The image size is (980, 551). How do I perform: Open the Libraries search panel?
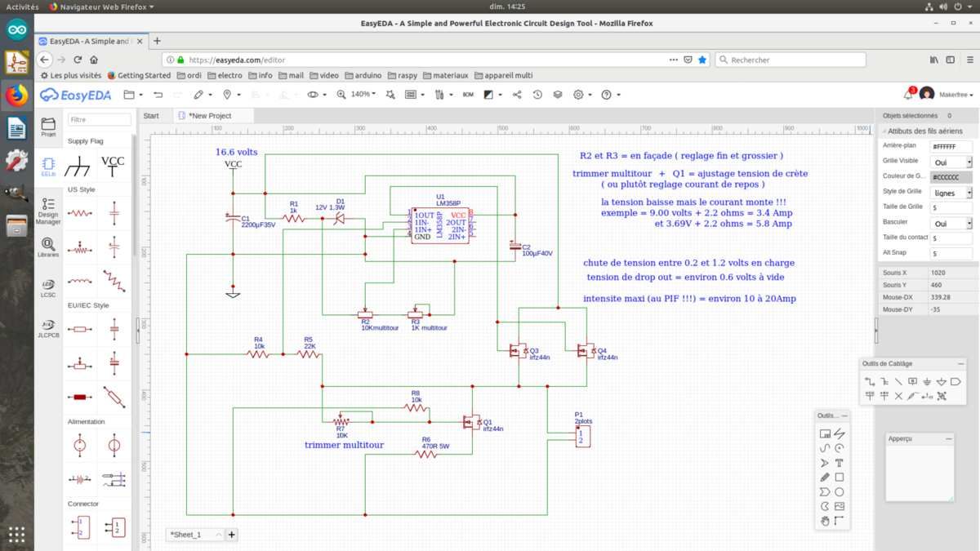(48, 247)
